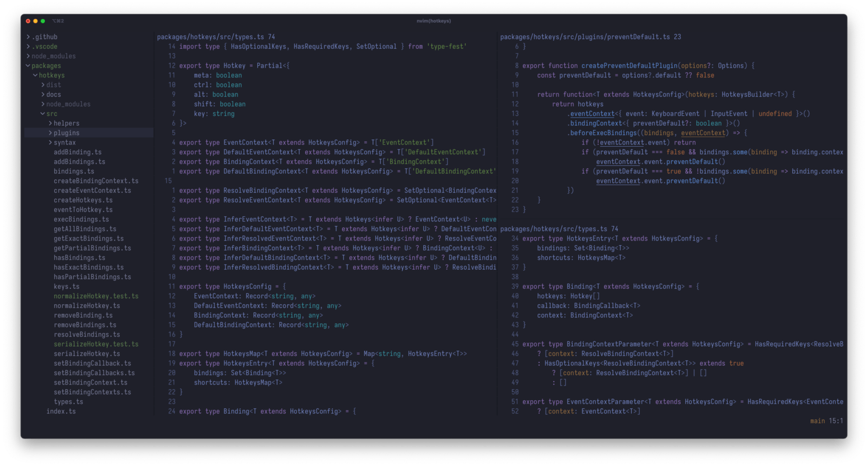868x466 pixels.
Task: Open addBindings.ts file
Action: click(79, 162)
